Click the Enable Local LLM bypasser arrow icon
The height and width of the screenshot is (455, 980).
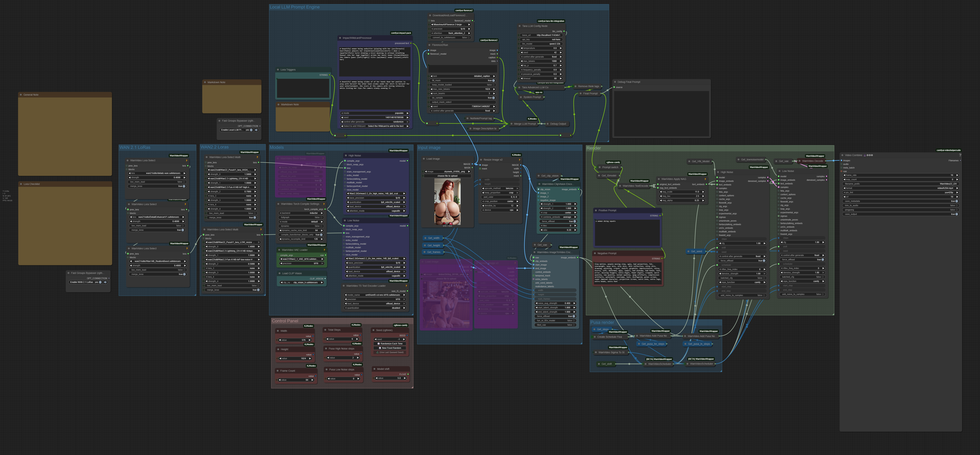pyautogui.click(x=256, y=130)
